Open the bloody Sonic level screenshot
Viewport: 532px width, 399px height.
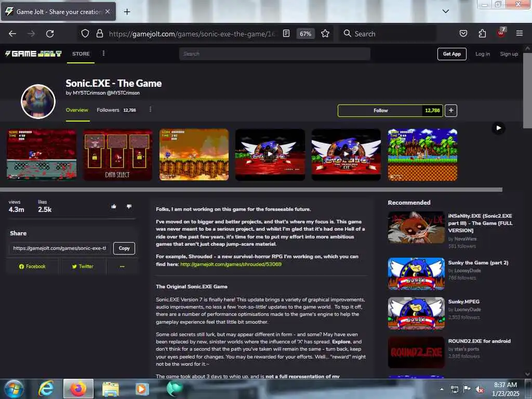click(42, 154)
